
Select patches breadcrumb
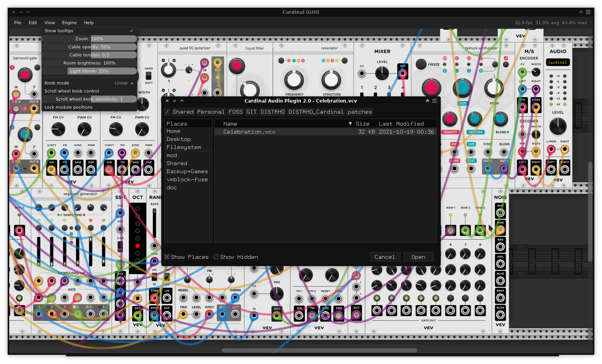pyautogui.click(x=360, y=112)
